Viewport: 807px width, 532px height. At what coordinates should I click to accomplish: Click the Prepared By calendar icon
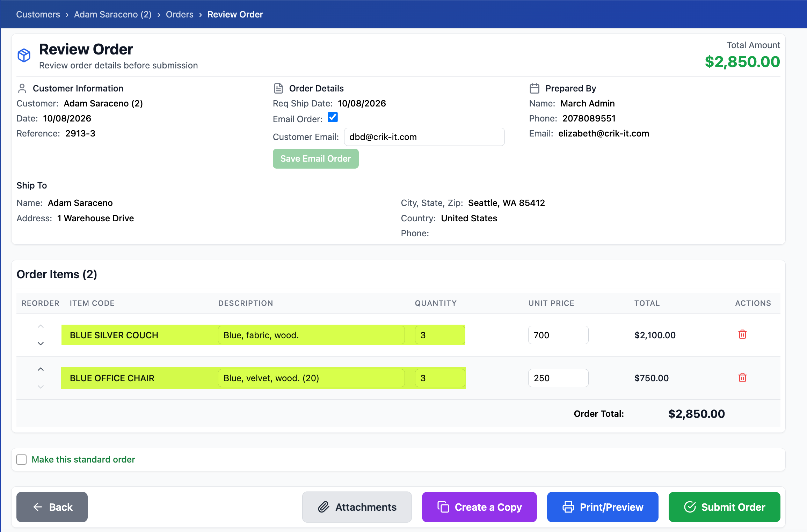[x=535, y=88]
